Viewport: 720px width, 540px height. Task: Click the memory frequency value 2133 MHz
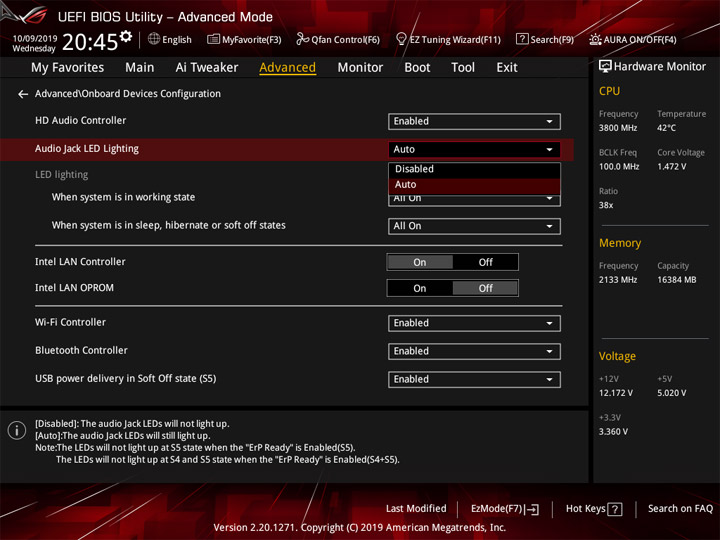pyautogui.click(x=618, y=280)
